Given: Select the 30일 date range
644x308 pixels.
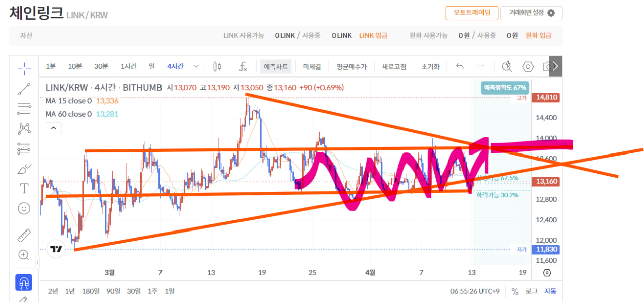Looking at the screenshot, I should [x=134, y=291].
